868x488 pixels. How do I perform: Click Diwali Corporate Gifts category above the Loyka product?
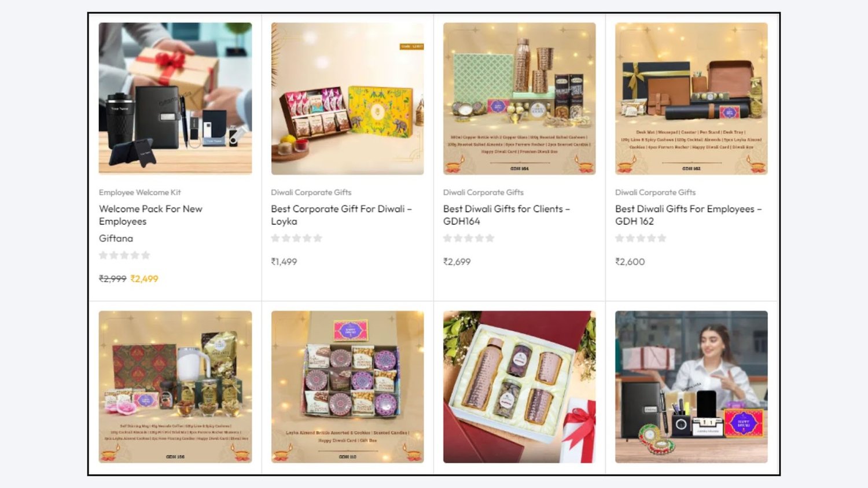point(311,193)
